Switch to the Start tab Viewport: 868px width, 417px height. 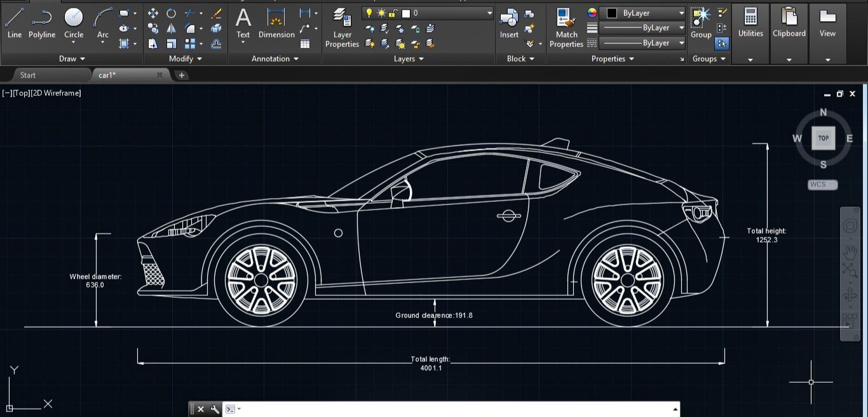click(28, 75)
